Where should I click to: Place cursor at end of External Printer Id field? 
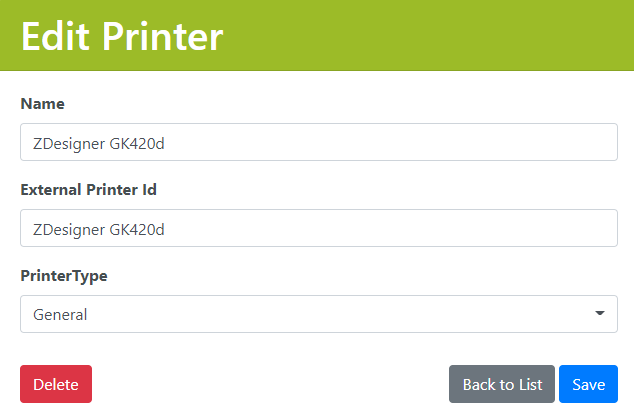tap(400, 228)
